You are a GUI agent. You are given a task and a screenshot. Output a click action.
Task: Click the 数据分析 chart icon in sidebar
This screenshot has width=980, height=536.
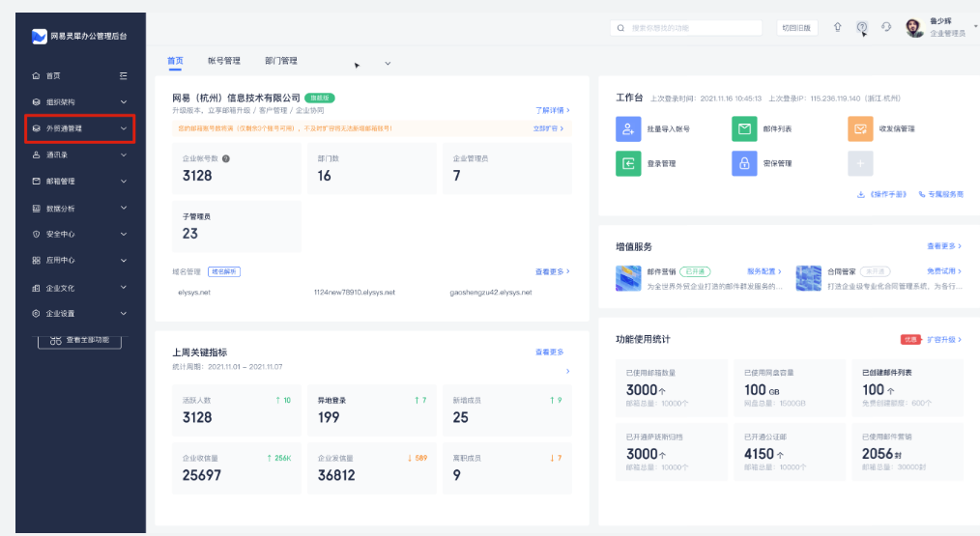[x=37, y=208]
